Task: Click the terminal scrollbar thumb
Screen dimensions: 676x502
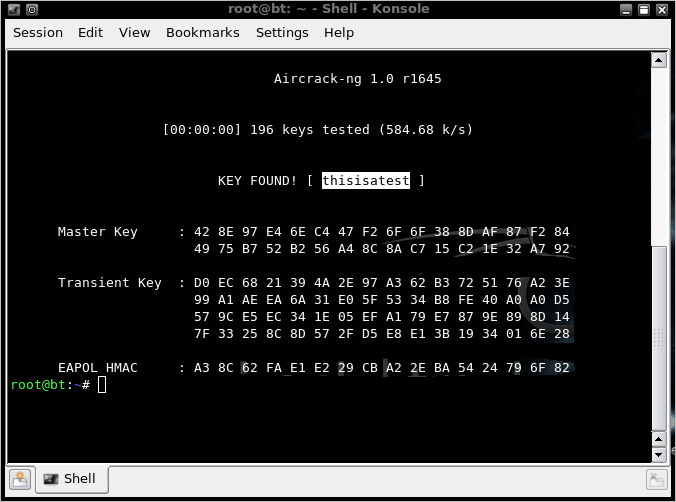Action: 658,338
